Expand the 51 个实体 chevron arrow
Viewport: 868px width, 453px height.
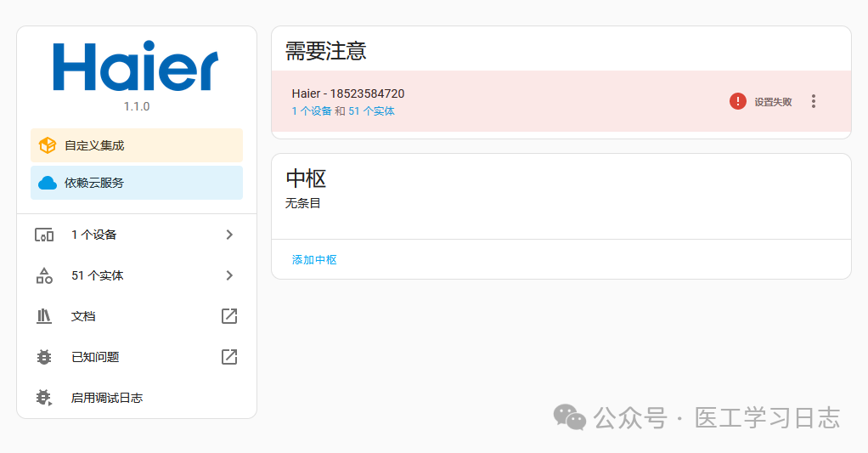pyautogui.click(x=229, y=275)
